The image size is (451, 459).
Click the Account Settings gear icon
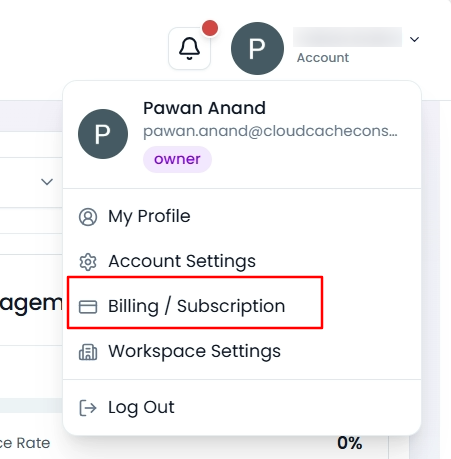click(x=88, y=262)
